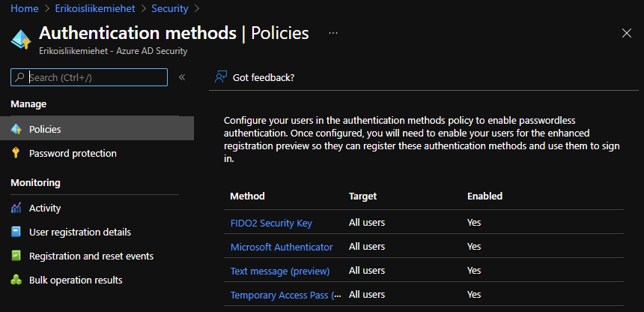Close the Authentication methods blade

pos(626,33)
